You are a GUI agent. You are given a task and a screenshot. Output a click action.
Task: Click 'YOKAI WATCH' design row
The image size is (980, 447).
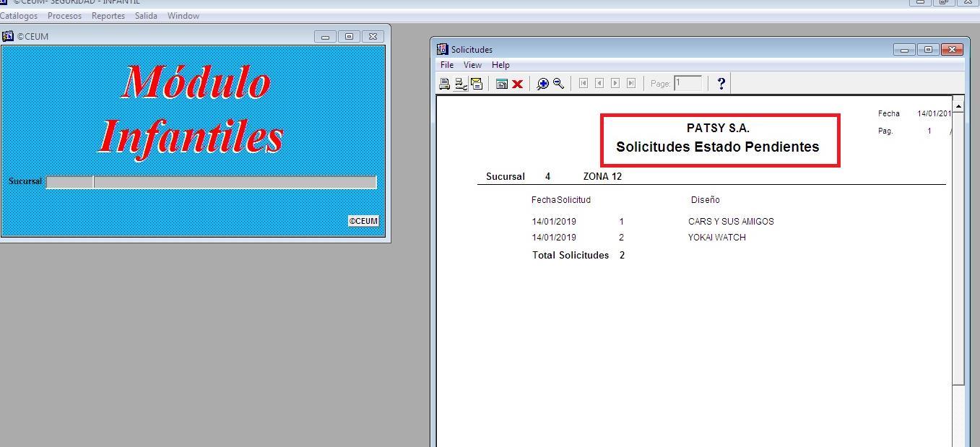(716, 238)
